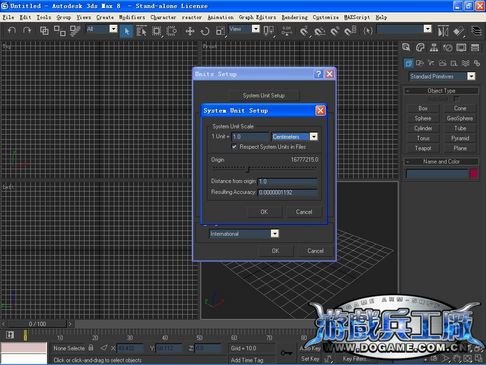
Task: Switch to the Utilities command panel tab
Action: 475,47
